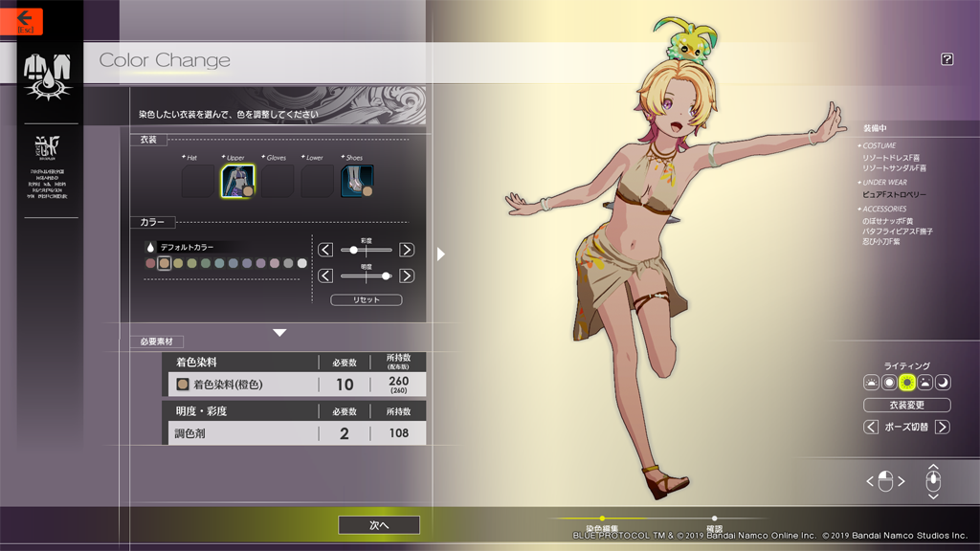This screenshot has height=551, width=980.
Task: Switch to previous pose with left arrow
Action: click(x=871, y=427)
